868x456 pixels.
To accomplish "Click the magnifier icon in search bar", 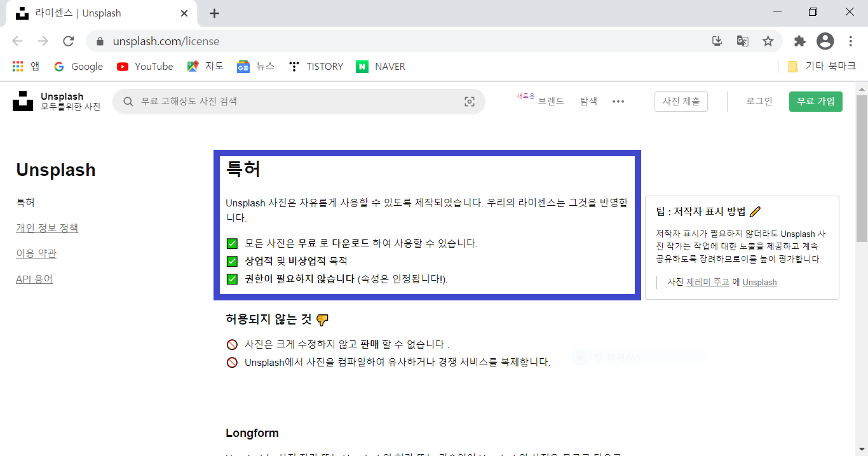I will point(128,102).
